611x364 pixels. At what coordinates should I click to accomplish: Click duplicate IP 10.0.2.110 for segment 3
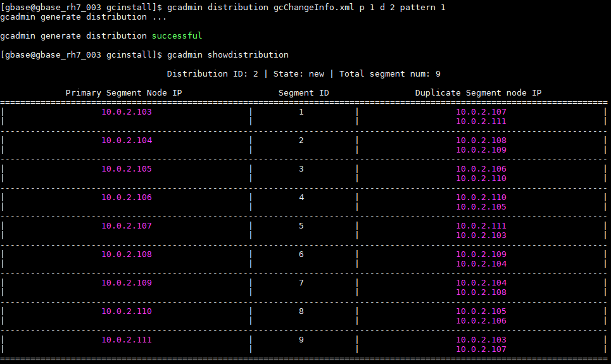click(481, 179)
